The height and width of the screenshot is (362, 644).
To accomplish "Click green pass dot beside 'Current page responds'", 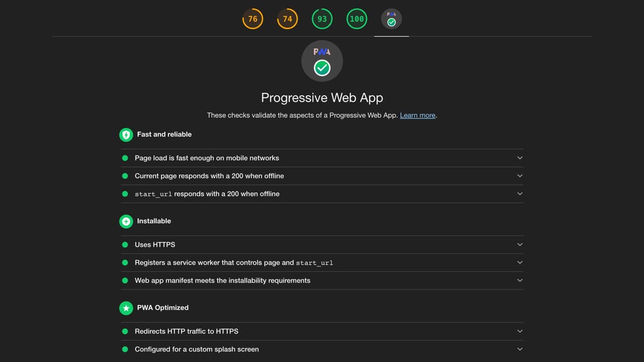I will 125,176.
